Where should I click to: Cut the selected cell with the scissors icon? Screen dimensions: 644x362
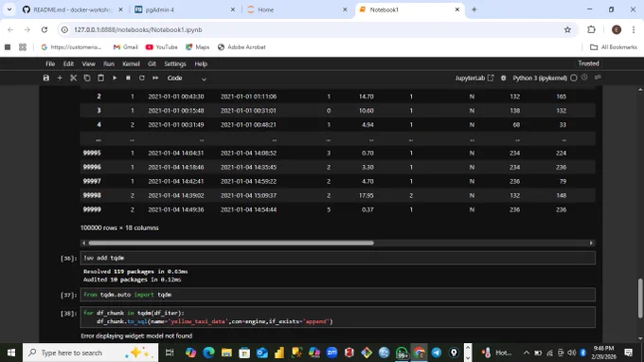click(74, 78)
